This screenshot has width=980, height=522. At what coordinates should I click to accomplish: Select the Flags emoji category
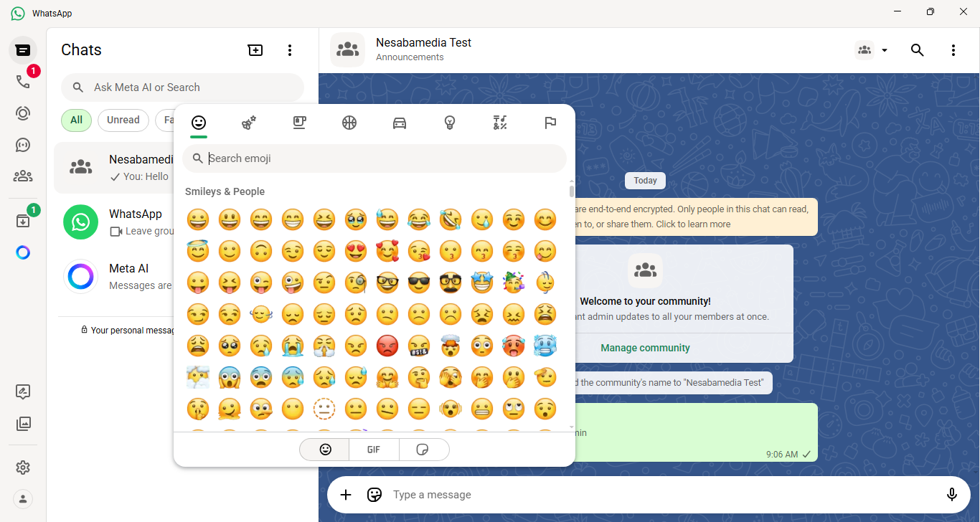coord(550,123)
